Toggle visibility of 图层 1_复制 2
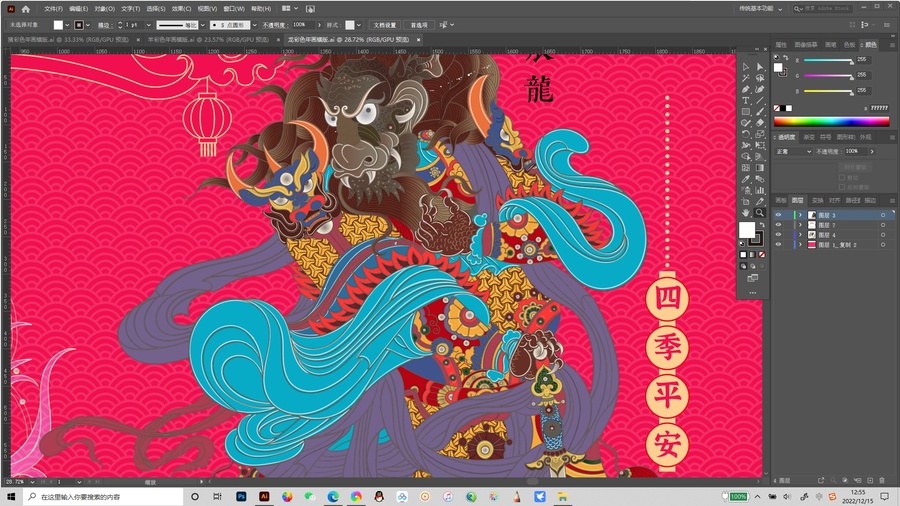The width and height of the screenshot is (900, 506). pyautogui.click(x=778, y=244)
